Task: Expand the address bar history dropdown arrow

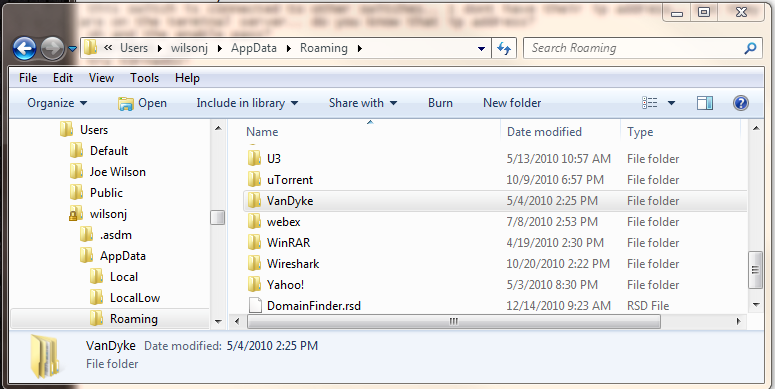Action: click(481, 48)
